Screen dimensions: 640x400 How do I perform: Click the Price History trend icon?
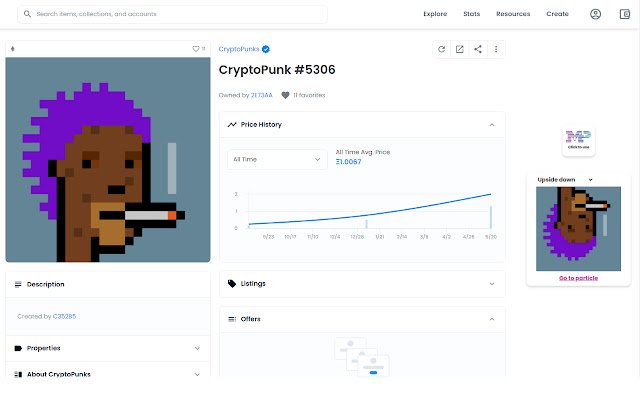pyautogui.click(x=232, y=124)
